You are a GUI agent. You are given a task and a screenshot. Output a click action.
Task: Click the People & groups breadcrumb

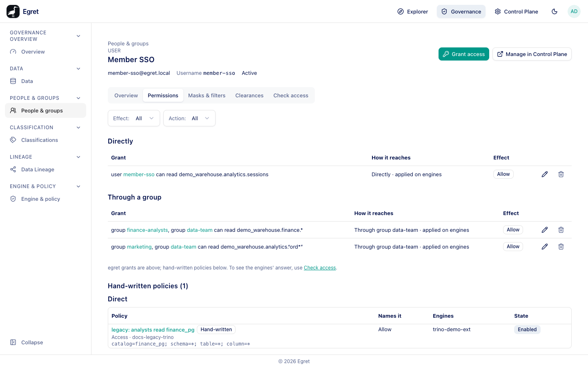[x=128, y=44]
